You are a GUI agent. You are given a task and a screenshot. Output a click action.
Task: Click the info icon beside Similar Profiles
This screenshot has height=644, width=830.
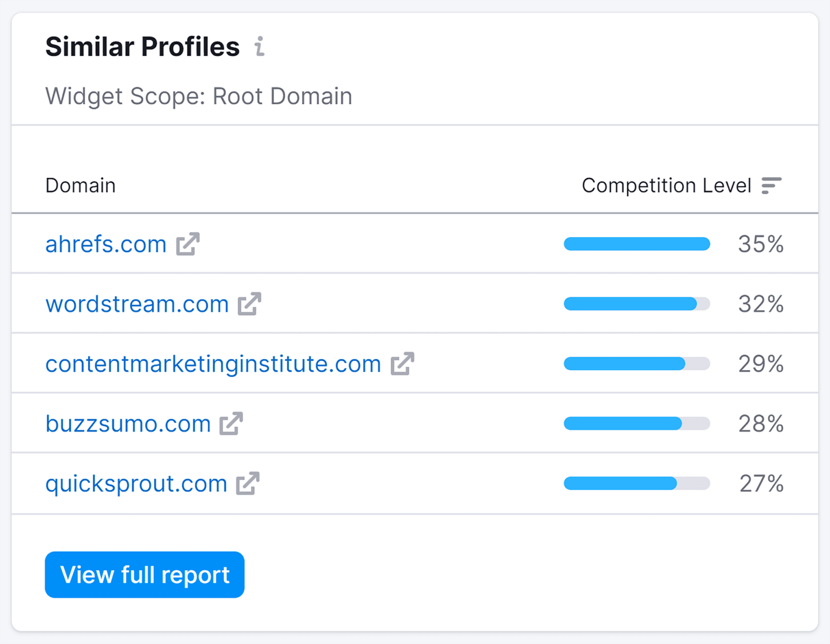pyautogui.click(x=259, y=46)
